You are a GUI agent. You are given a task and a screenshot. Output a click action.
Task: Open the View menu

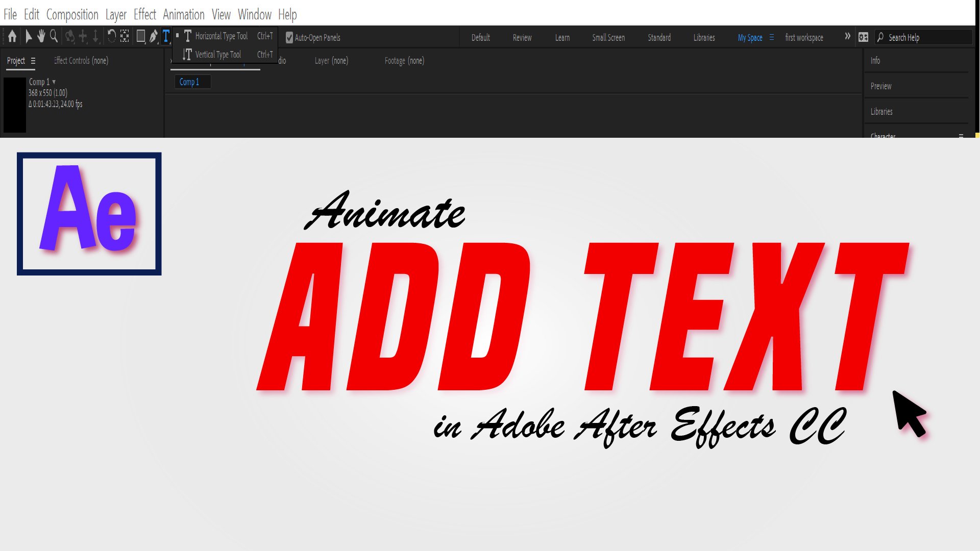pos(221,14)
